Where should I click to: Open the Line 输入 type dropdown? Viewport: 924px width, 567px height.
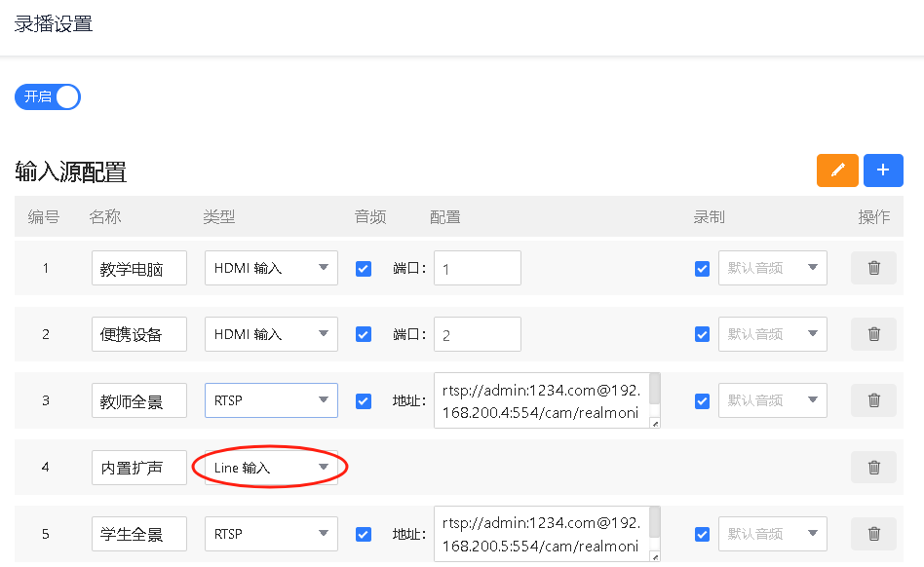(x=271, y=468)
